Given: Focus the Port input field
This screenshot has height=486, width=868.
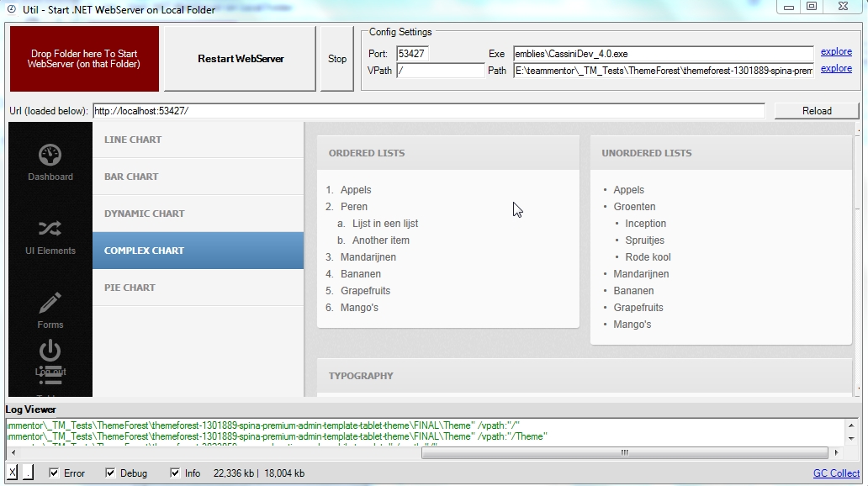Looking at the screenshot, I should click(412, 54).
